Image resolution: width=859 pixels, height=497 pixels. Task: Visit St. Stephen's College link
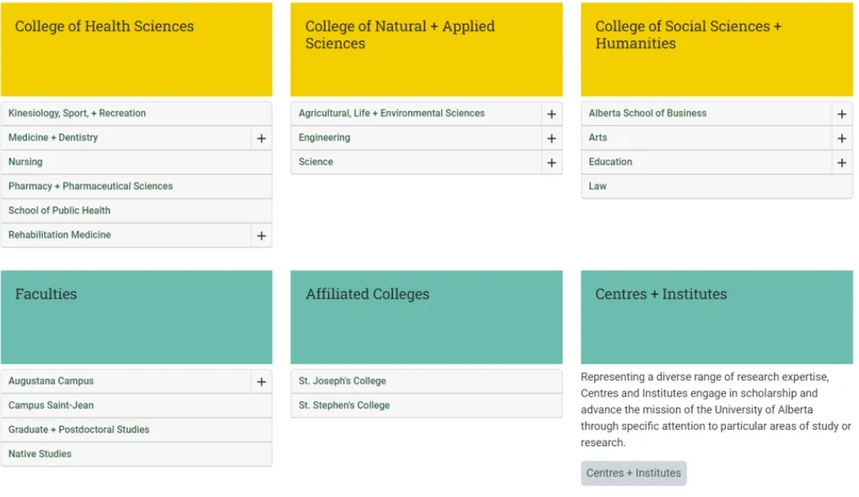[x=344, y=405]
